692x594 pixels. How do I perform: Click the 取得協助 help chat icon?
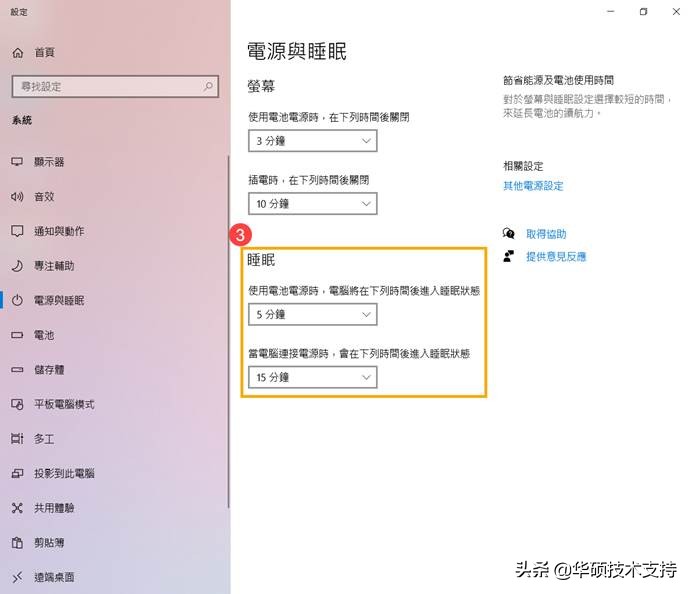click(508, 233)
